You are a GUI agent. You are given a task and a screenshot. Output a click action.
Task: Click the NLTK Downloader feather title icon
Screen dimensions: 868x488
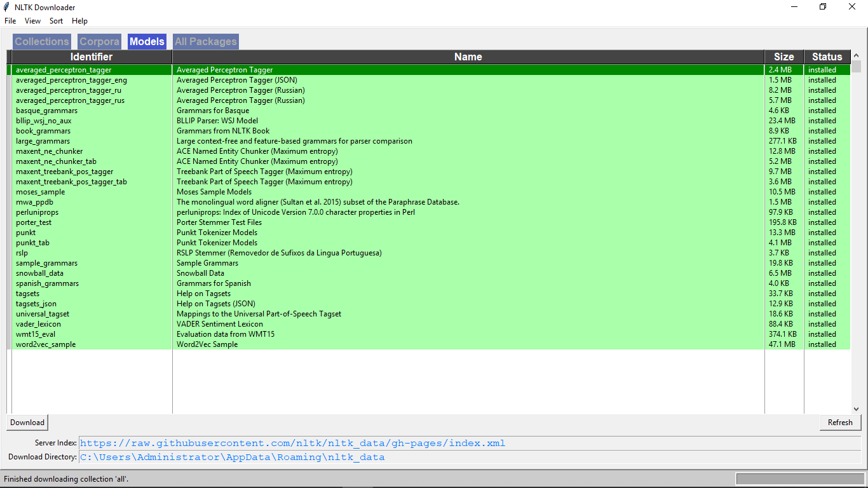7,7
